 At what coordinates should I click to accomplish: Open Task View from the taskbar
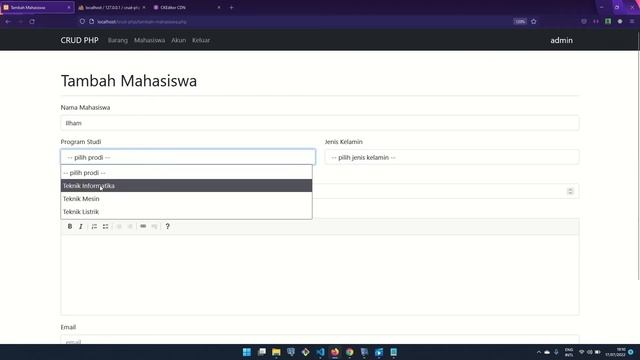coord(262,352)
